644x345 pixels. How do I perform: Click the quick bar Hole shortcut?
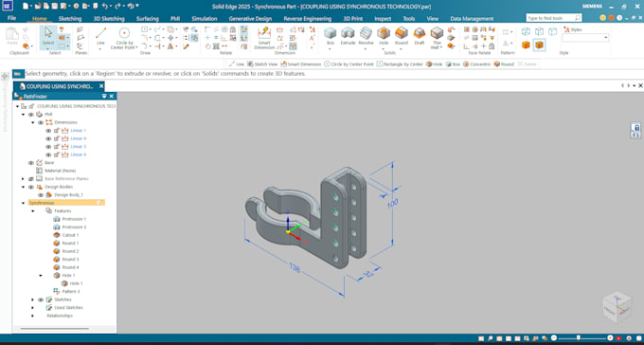434,64
